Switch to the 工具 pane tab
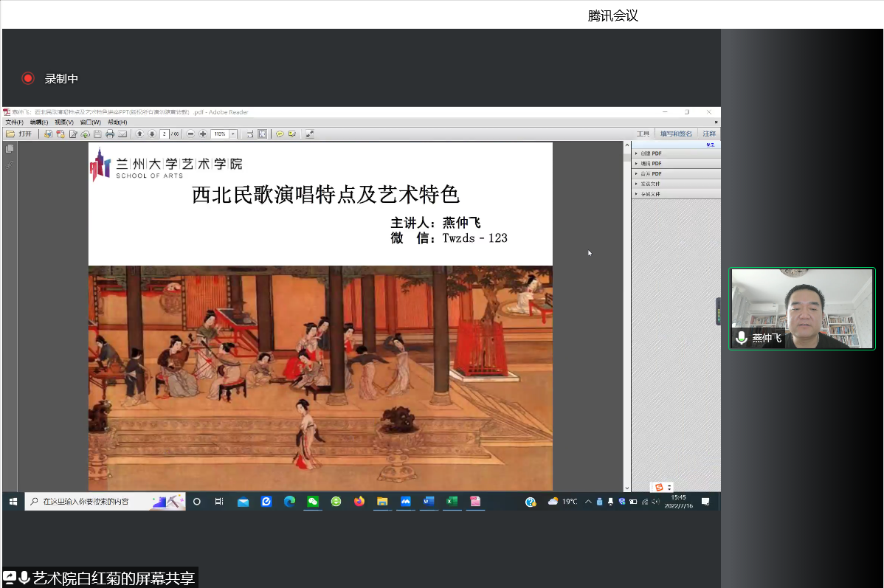Screen dimensions: 884x588 click(643, 134)
